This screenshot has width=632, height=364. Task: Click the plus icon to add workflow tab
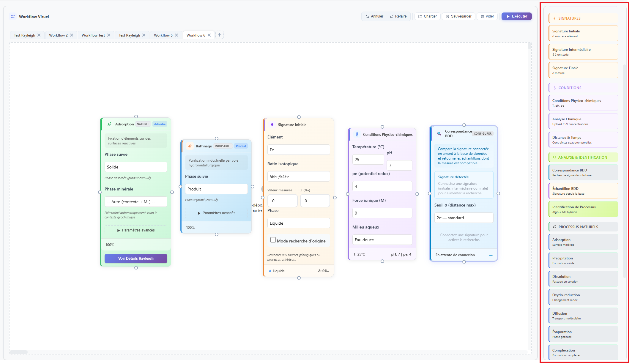point(220,35)
